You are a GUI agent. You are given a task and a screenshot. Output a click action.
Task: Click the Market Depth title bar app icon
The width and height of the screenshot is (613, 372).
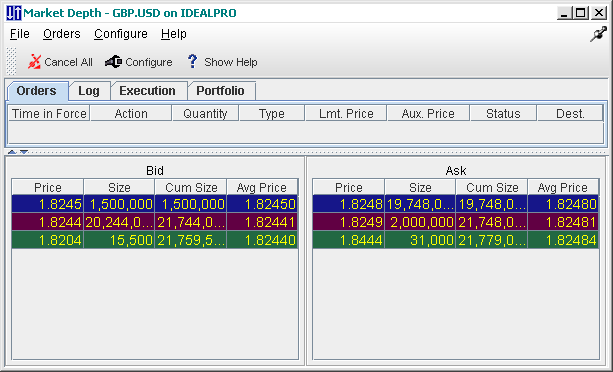pos(14,13)
